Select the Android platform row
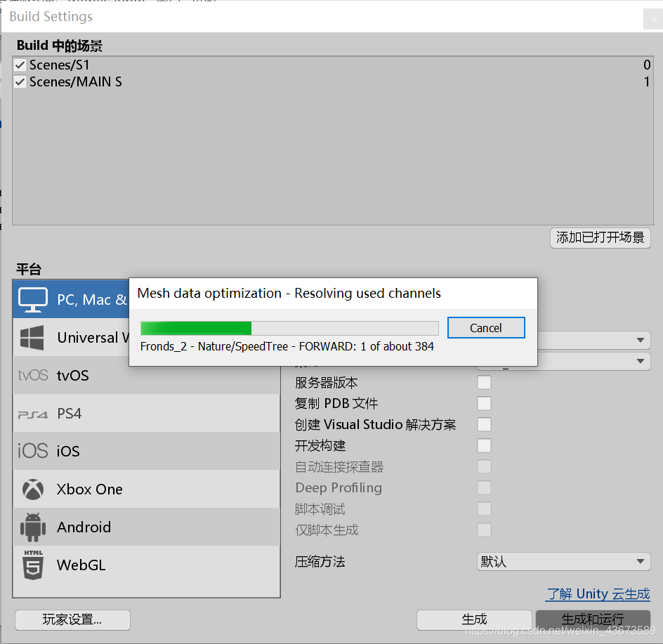 click(146, 527)
